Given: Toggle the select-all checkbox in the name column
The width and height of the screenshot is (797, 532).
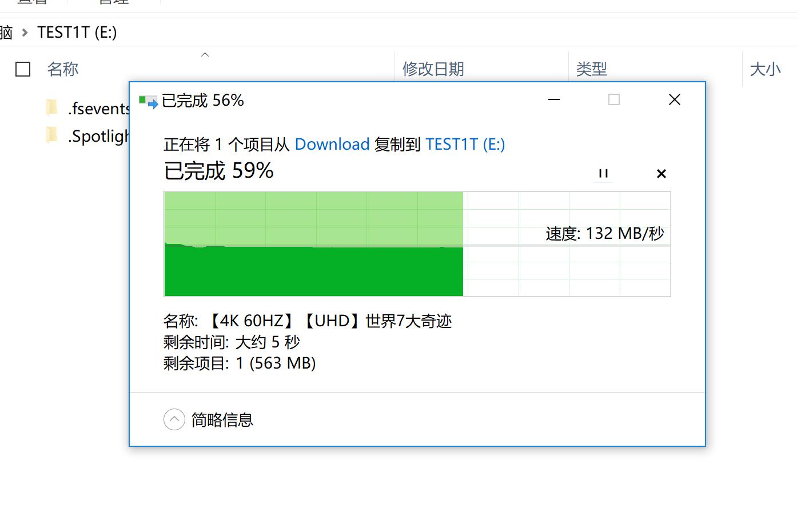Looking at the screenshot, I should 23,69.
